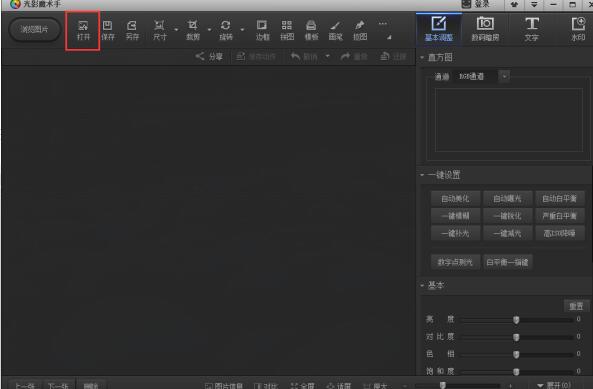Click the 白平衡一指键 white balance button

click(x=508, y=262)
